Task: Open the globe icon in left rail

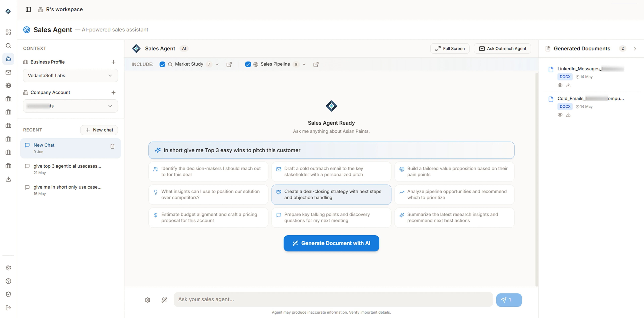Action: [8, 85]
